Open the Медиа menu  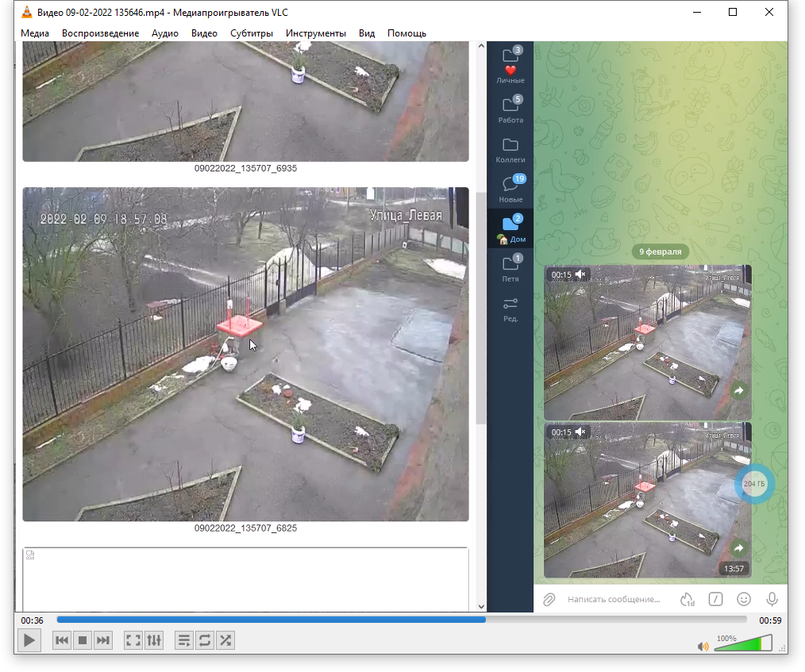point(35,33)
